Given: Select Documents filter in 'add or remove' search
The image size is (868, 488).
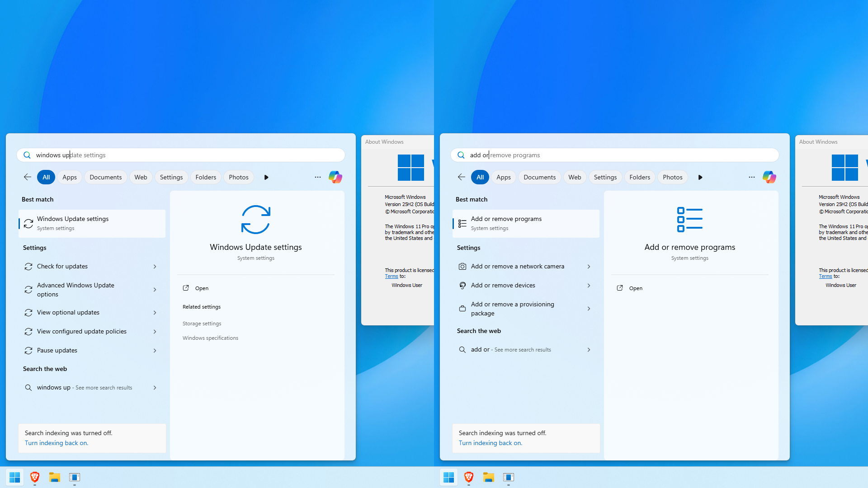Looking at the screenshot, I should click(540, 177).
